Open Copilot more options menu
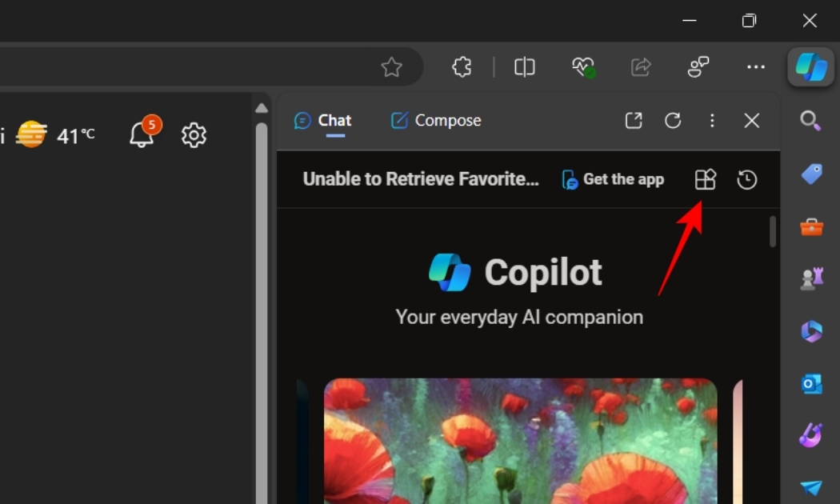This screenshot has width=840, height=504. [712, 120]
